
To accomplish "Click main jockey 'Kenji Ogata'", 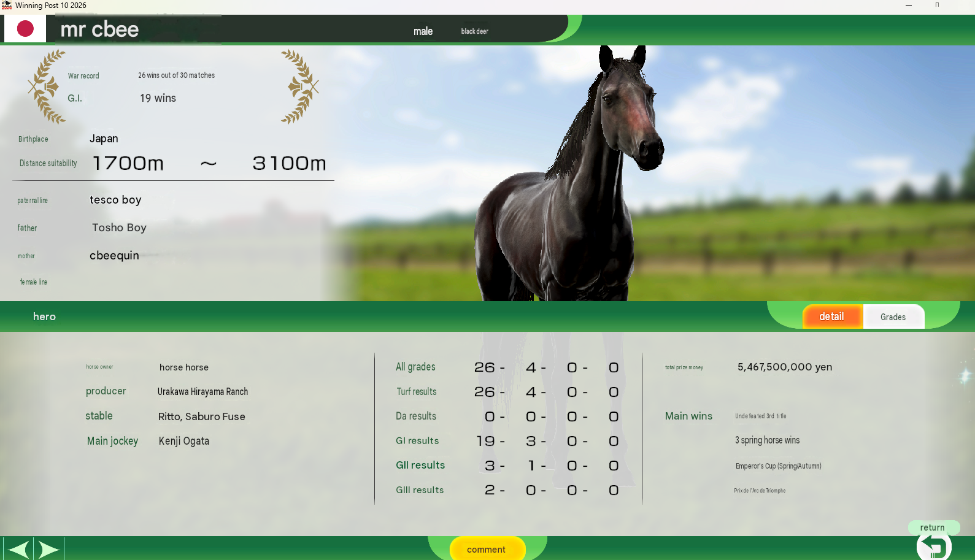I will click(x=183, y=441).
